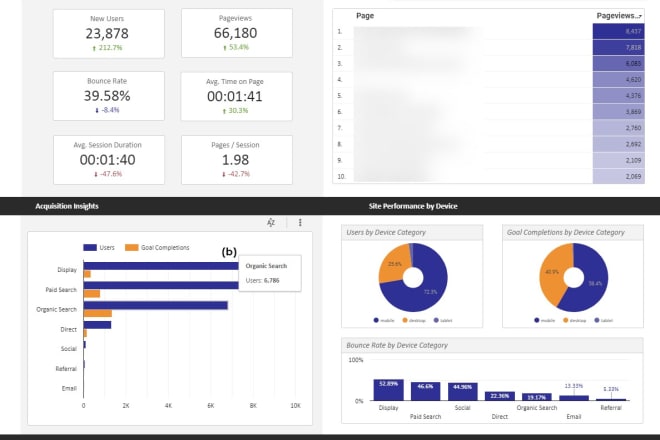660x440 pixels.
Task: Click the Pages / Session value 1.98
Action: (x=235, y=160)
